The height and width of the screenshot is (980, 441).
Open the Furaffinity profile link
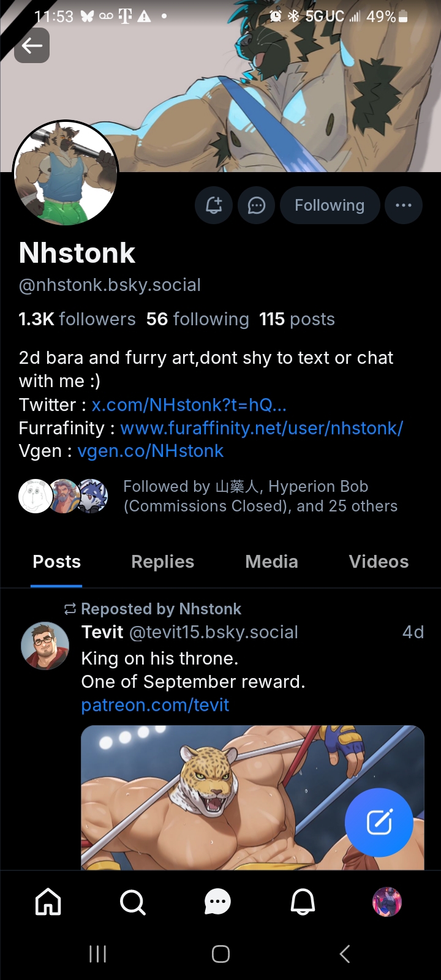click(x=262, y=428)
